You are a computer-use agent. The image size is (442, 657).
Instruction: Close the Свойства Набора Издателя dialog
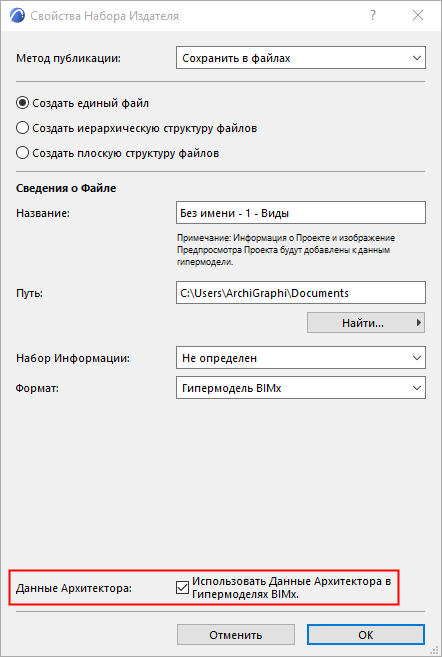(418, 16)
